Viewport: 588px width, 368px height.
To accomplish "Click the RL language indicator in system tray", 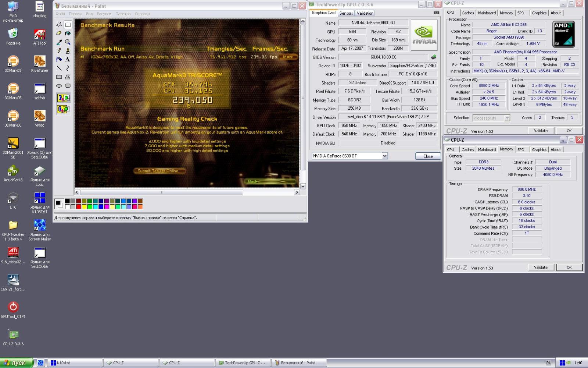I will tap(548, 363).
